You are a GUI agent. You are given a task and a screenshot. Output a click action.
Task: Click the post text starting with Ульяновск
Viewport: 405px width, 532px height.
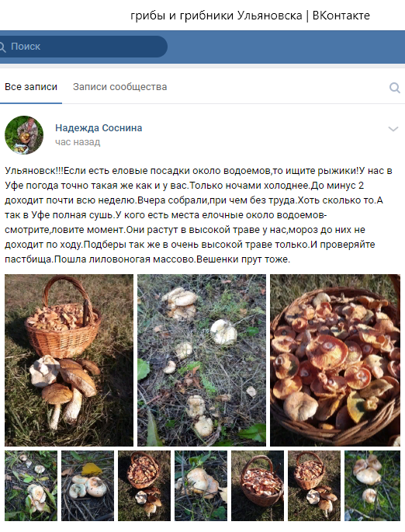click(199, 215)
